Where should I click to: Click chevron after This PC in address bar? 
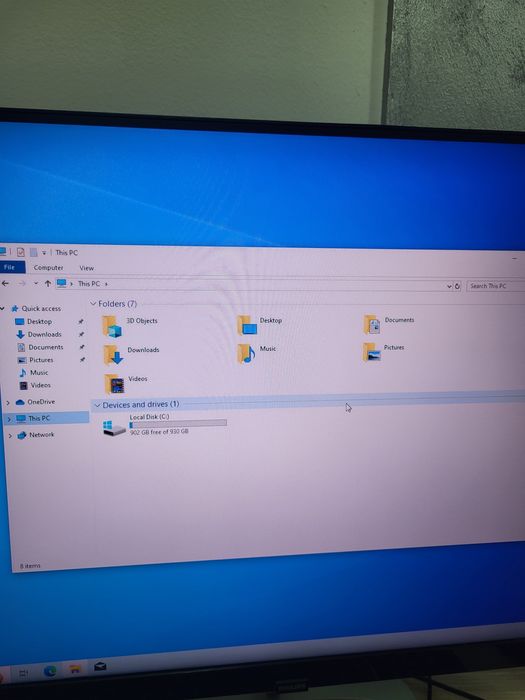[x=106, y=284]
